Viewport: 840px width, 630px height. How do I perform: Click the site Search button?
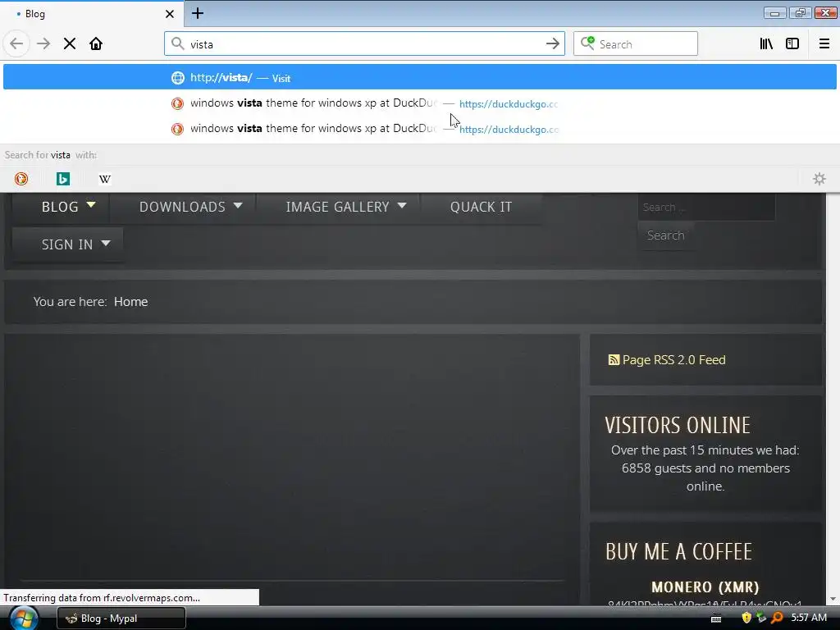pos(665,235)
